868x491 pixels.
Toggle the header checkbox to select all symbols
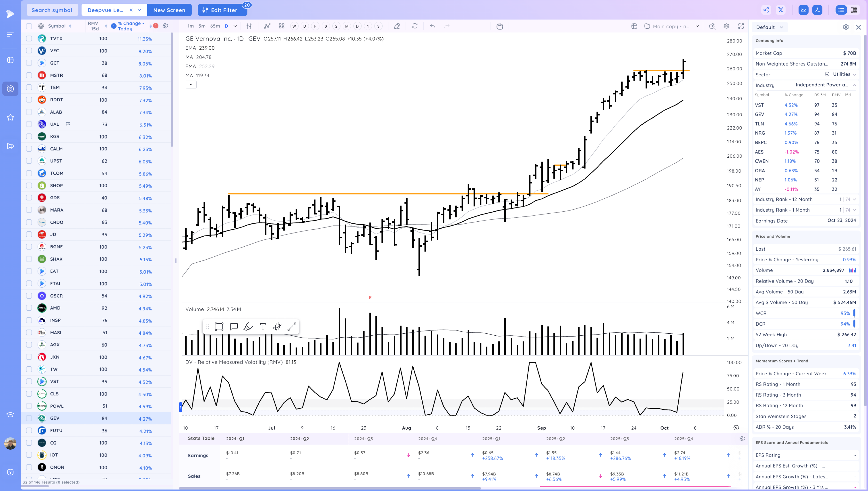click(x=29, y=26)
